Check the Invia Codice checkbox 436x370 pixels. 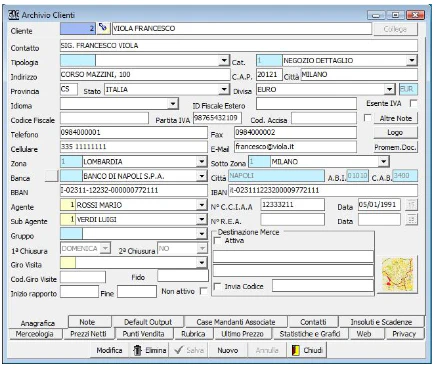217,286
